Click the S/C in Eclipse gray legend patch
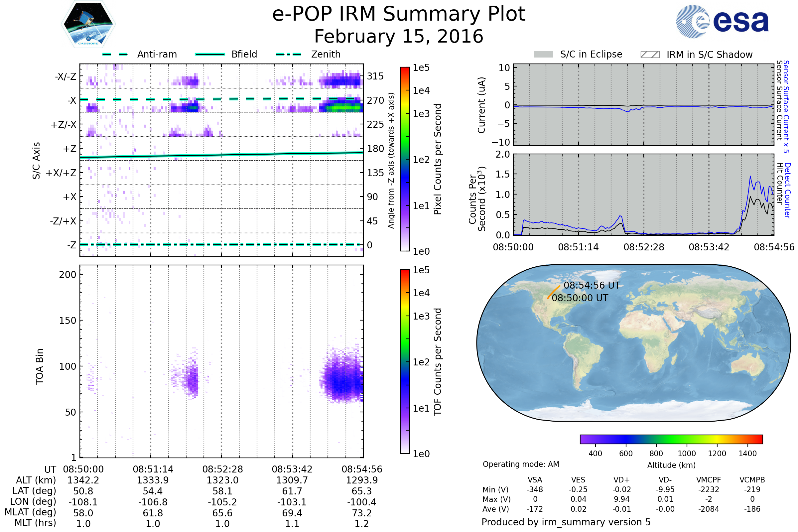 point(543,55)
